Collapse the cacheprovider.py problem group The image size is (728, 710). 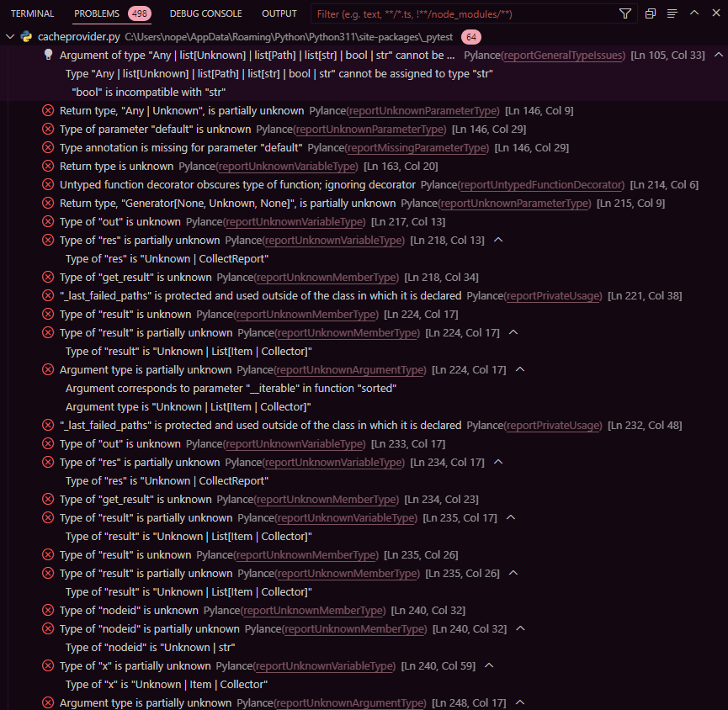pos(9,37)
